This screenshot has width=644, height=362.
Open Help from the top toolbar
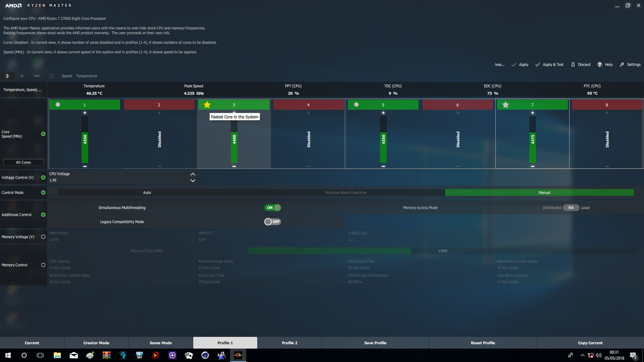click(605, 64)
